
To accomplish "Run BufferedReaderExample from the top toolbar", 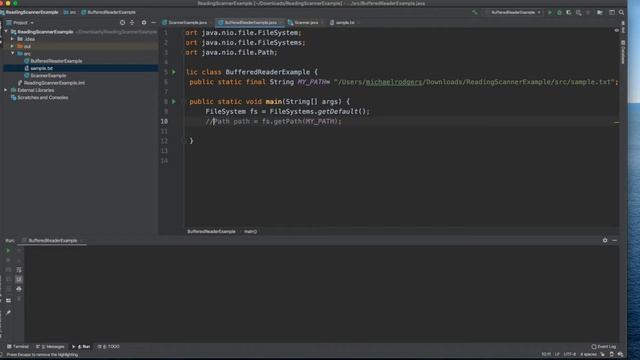I will click(x=550, y=12).
